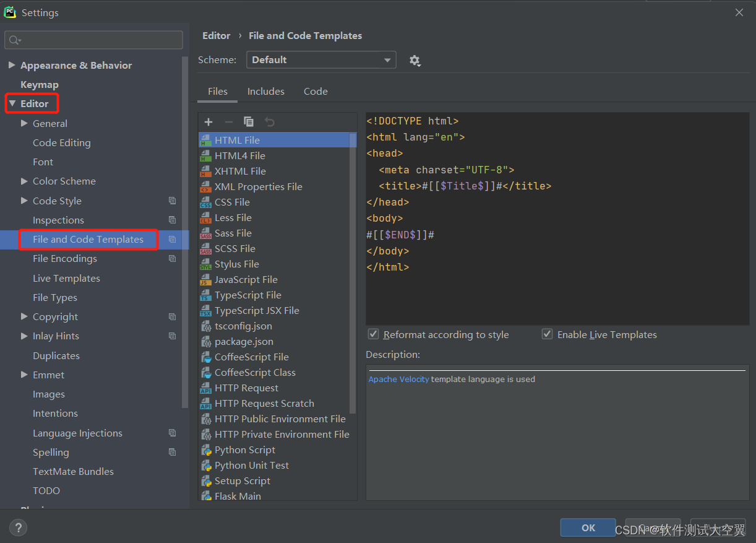The width and height of the screenshot is (756, 543).
Task: Open the Scheme dropdown set to Default
Action: [321, 60]
